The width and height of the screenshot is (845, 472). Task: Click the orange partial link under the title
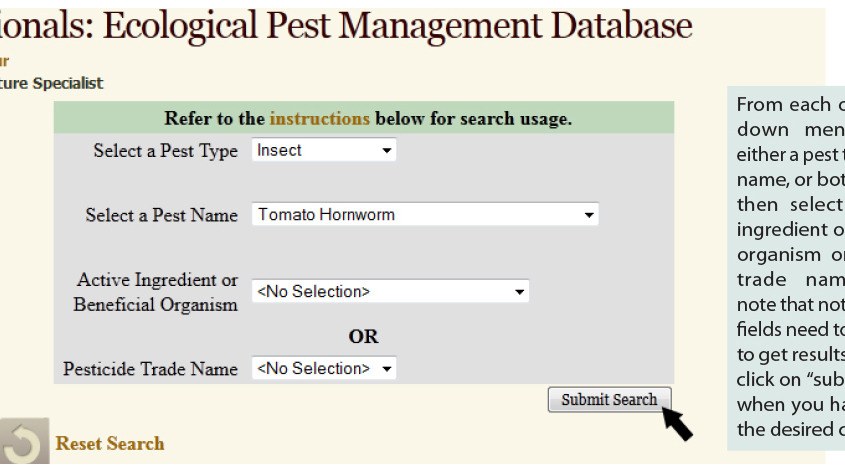[5, 61]
